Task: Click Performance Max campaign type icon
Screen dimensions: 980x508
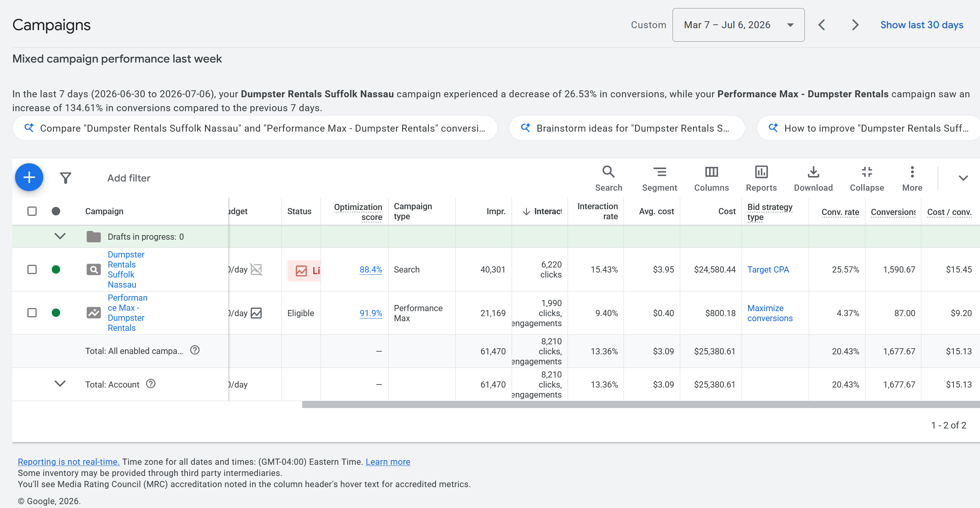Action: [94, 313]
